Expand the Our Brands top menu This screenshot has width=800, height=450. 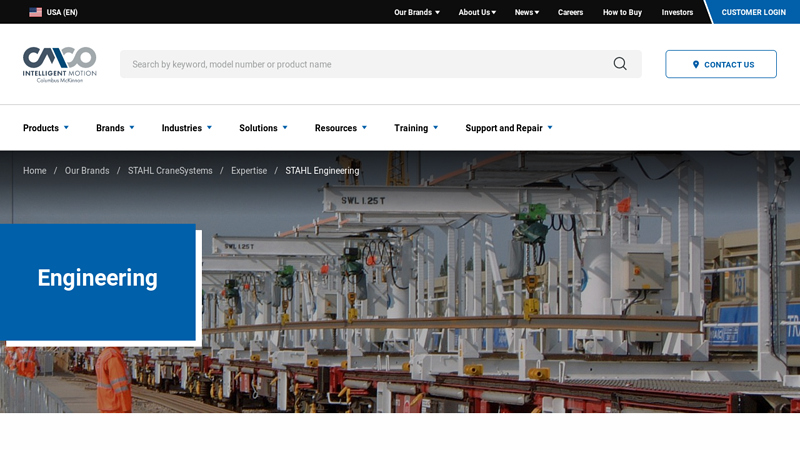pos(416,12)
